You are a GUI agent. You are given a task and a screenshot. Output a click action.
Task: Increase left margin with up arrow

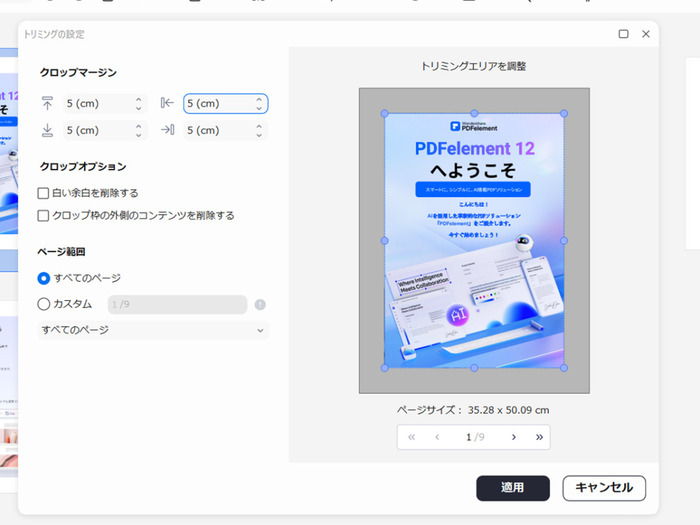(x=259, y=99)
